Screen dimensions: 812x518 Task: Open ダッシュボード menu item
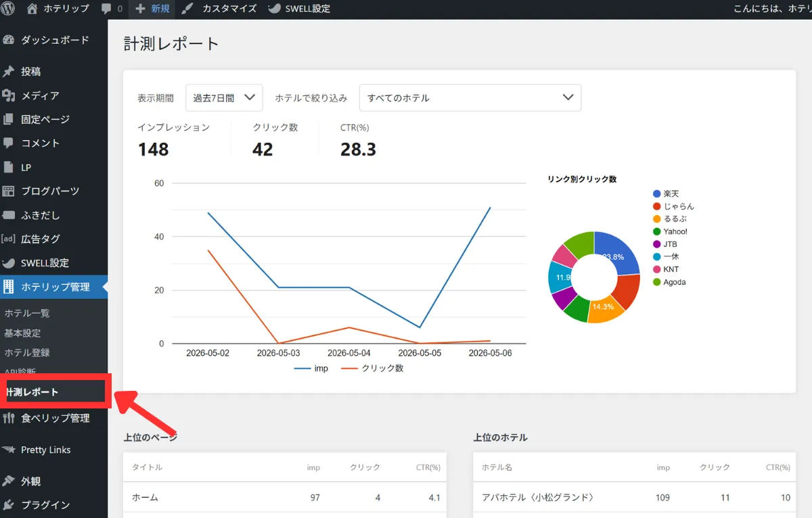tap(54, 40)
